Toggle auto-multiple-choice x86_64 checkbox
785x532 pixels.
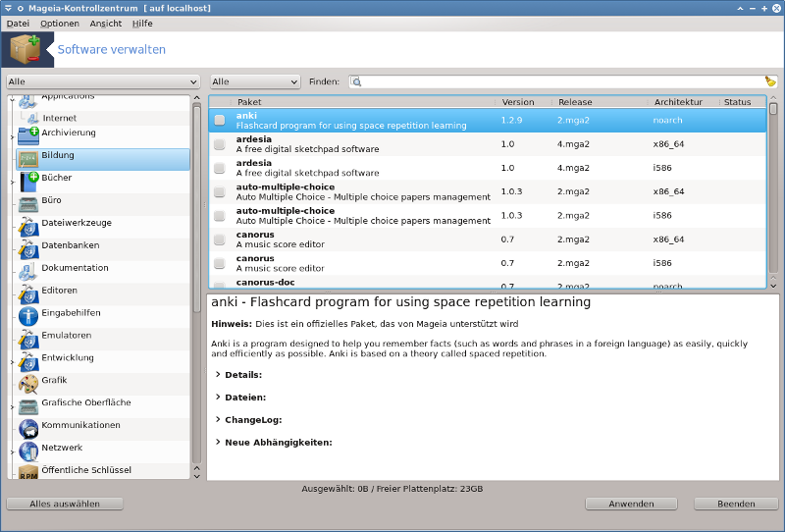219,191
